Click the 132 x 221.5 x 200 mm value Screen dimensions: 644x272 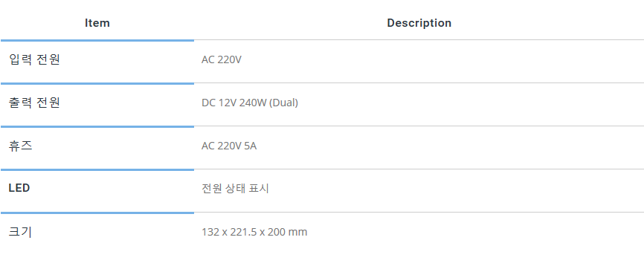pyautogui.click(x=254, y=232)
